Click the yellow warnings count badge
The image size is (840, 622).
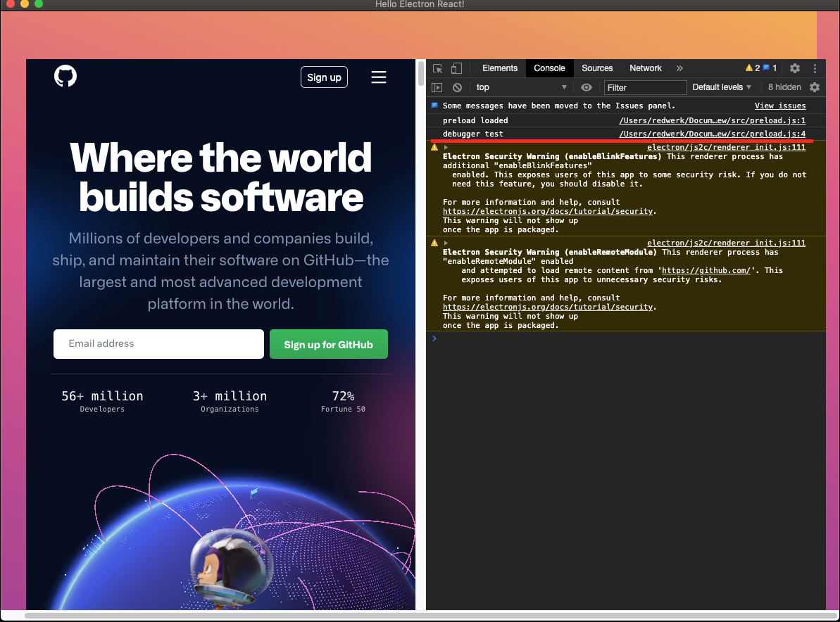753,68
